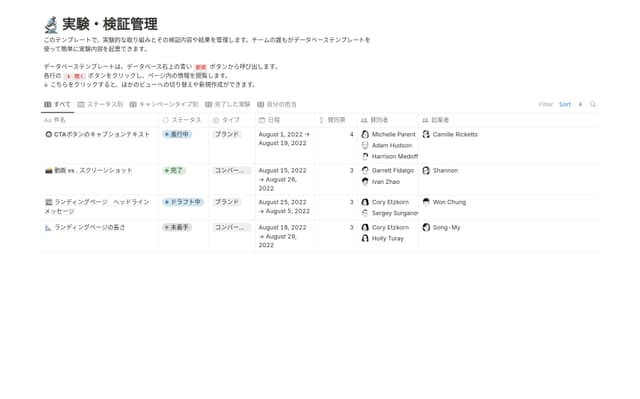Click the date August 15, 2022 → August 26, 2022
Viewport: 640px width, 399px height.
[x=282, y=179]
